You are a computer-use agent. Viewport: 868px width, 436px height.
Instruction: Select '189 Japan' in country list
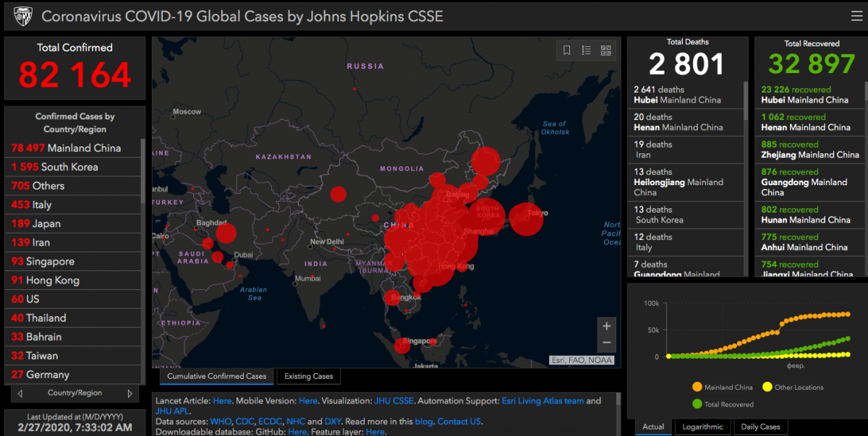[x=72, y=223]
